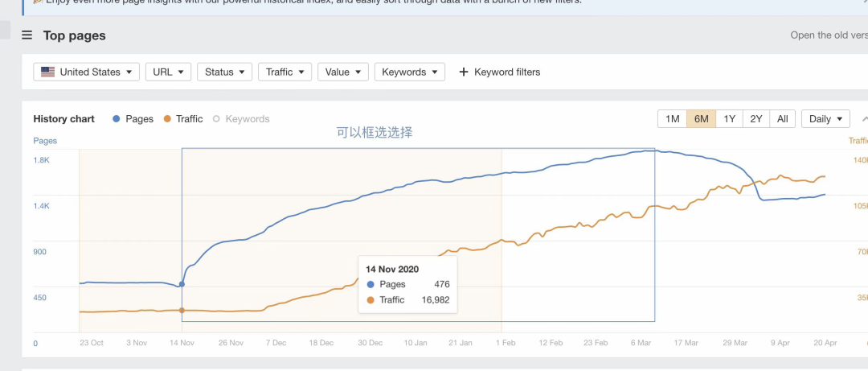Screen dimensions: 868x371
Task: Select the 1M time range
Action: pyautogui.click(x=672, y=118)
